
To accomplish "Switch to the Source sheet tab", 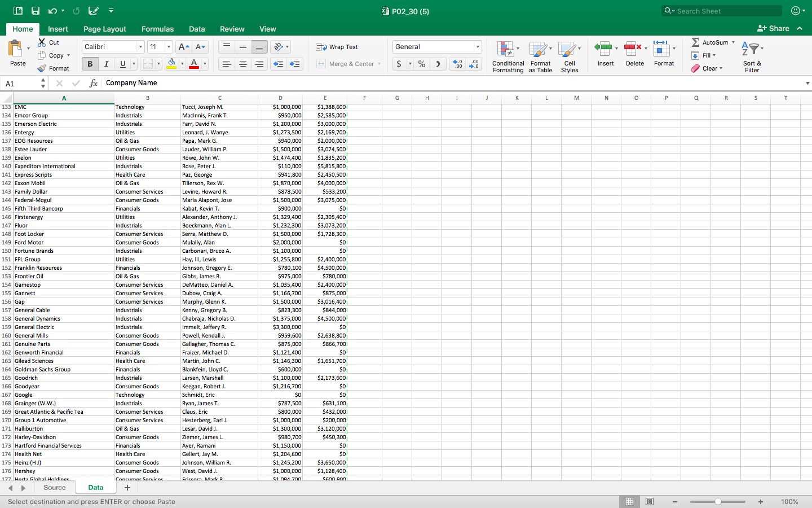I will point(55,488).
